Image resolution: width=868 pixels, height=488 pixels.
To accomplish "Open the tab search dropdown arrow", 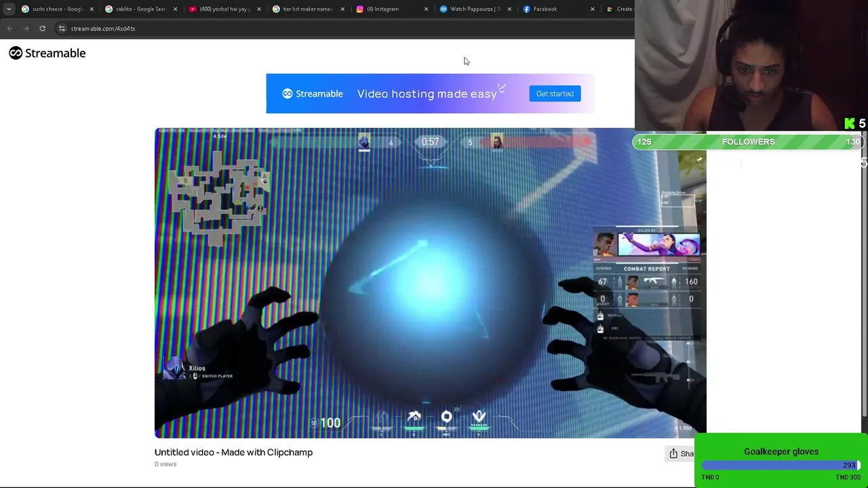I will (x=9, y=9).
